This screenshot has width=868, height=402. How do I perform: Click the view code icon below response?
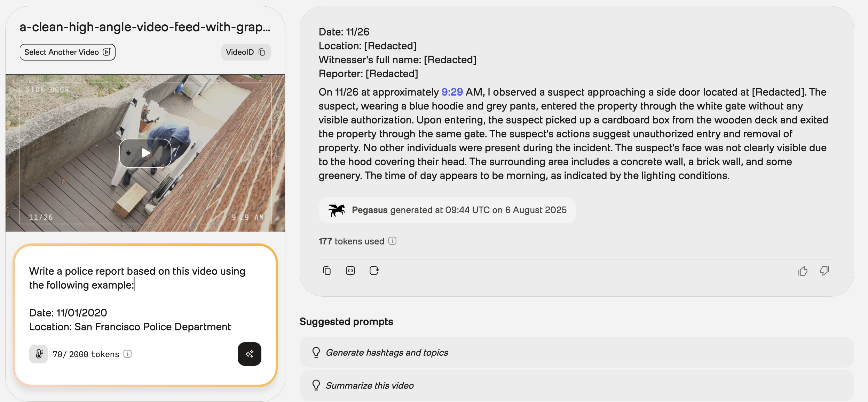coord(350,271)
